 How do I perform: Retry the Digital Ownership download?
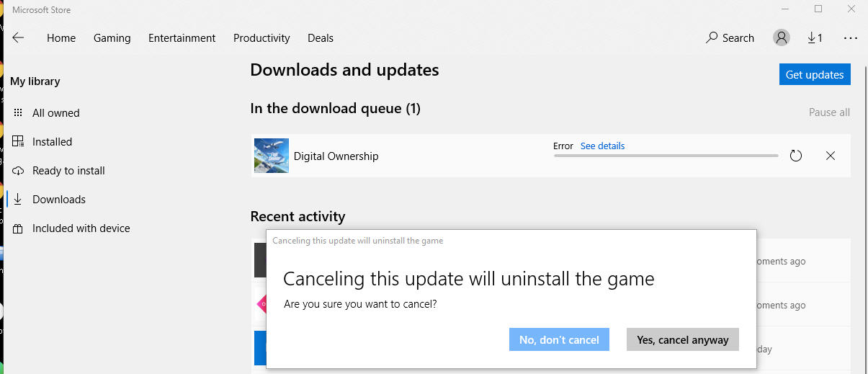796,156
